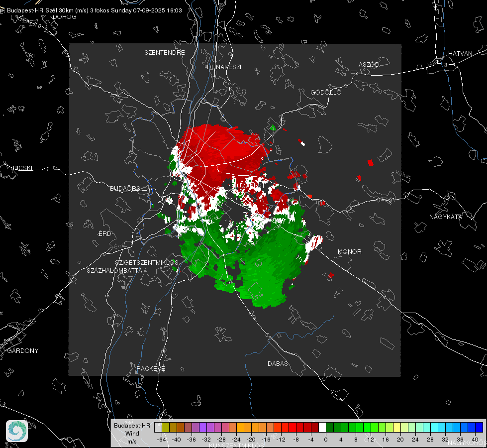Click the MONOR town label

(349, 251)
